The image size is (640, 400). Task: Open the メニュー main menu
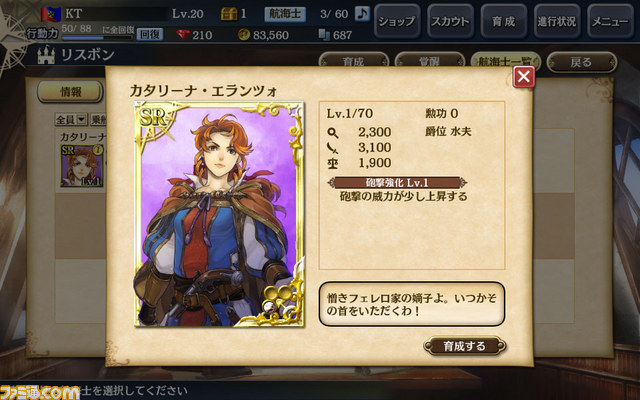click(x=610, y=21)
